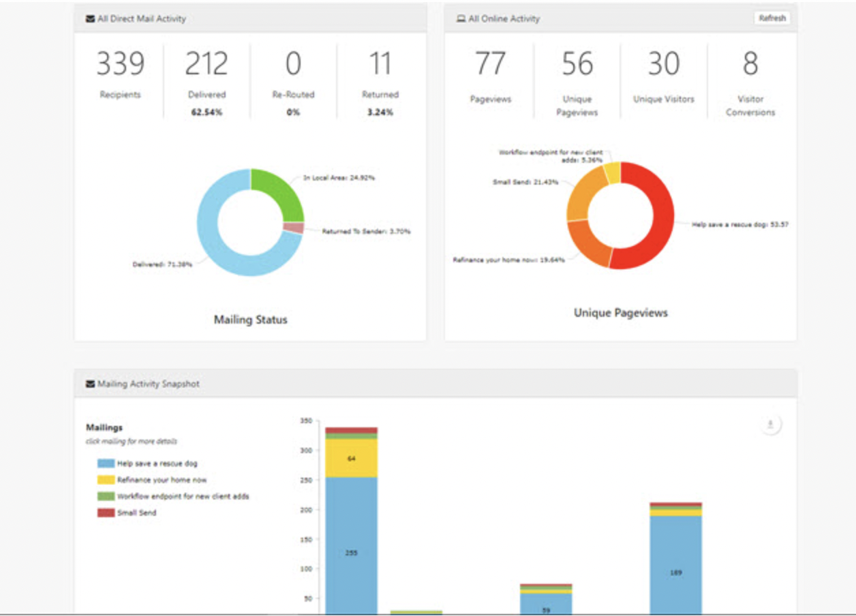Click the envelope icon on All Direct Mail Activity header
856x616 pixels.
pos(89,18)
